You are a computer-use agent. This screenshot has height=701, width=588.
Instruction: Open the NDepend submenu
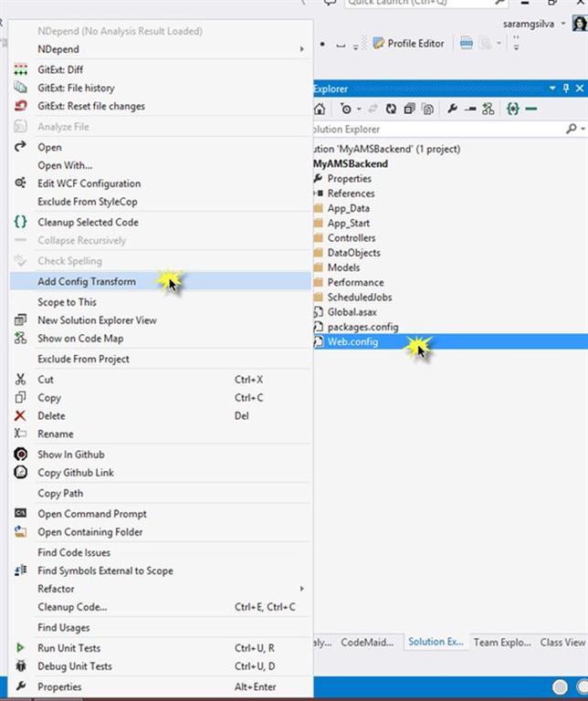160,49
